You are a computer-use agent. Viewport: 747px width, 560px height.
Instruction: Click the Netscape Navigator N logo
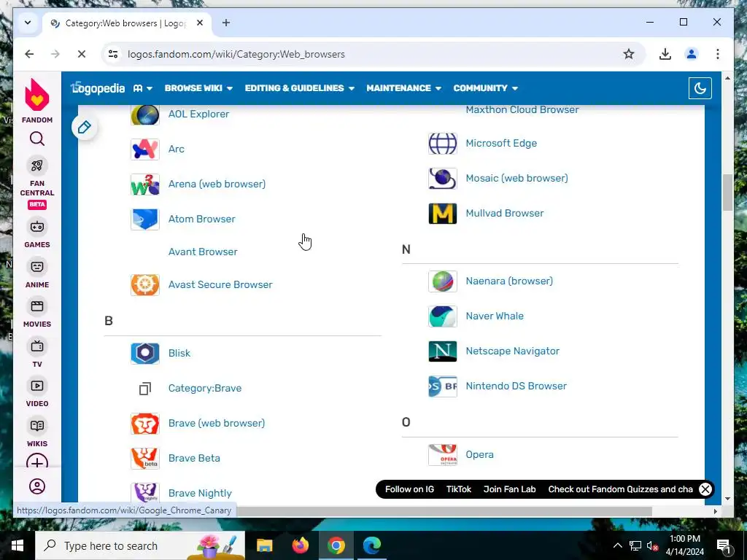443,351
